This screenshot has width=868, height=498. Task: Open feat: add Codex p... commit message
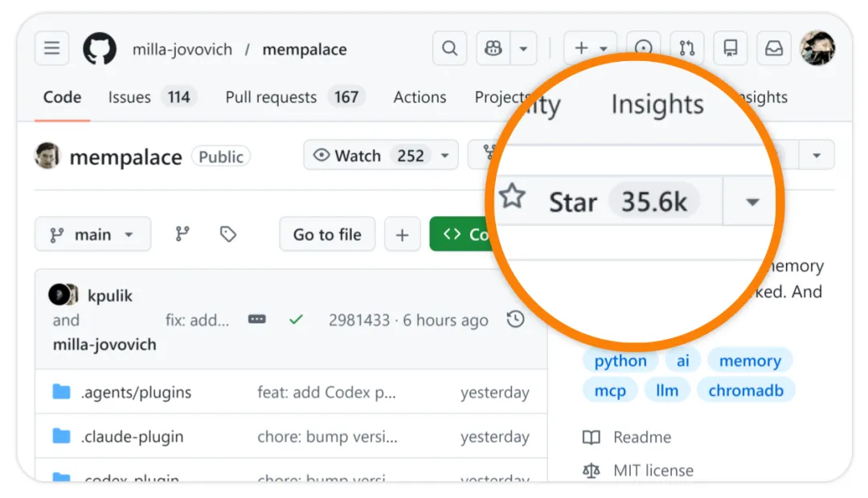[326, 392]
